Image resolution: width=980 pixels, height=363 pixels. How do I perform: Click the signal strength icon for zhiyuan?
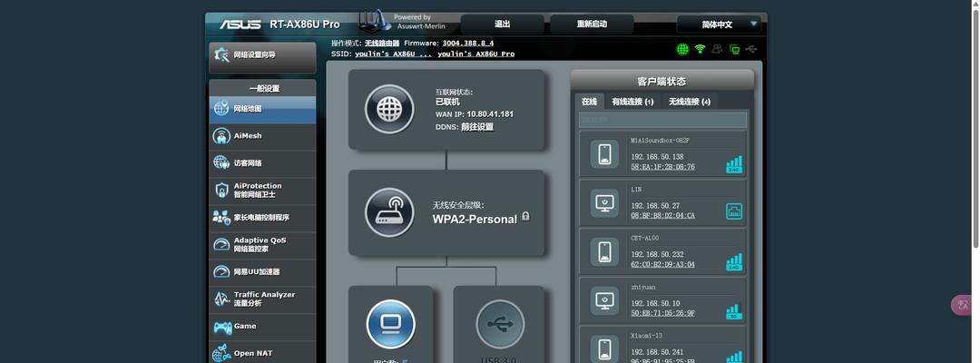(x=734, y=311)
